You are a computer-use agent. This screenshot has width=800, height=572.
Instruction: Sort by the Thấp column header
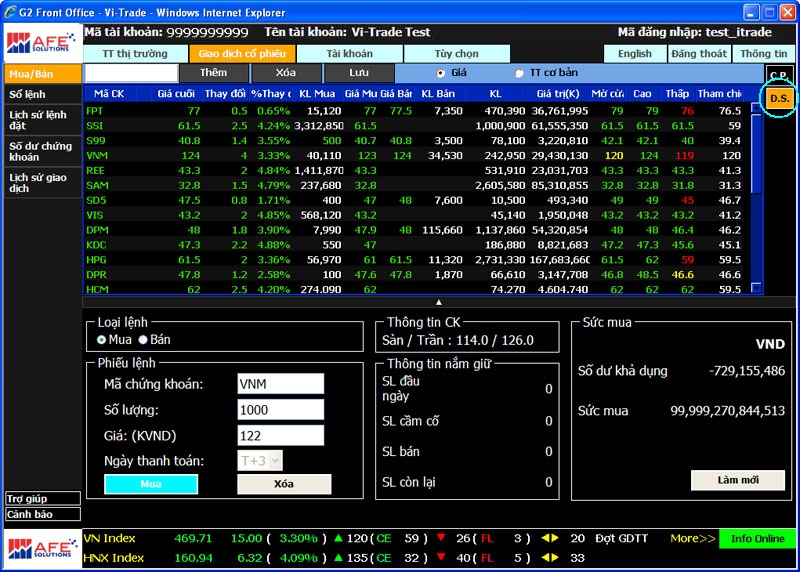pyautogui.click(x=677, y=94)
